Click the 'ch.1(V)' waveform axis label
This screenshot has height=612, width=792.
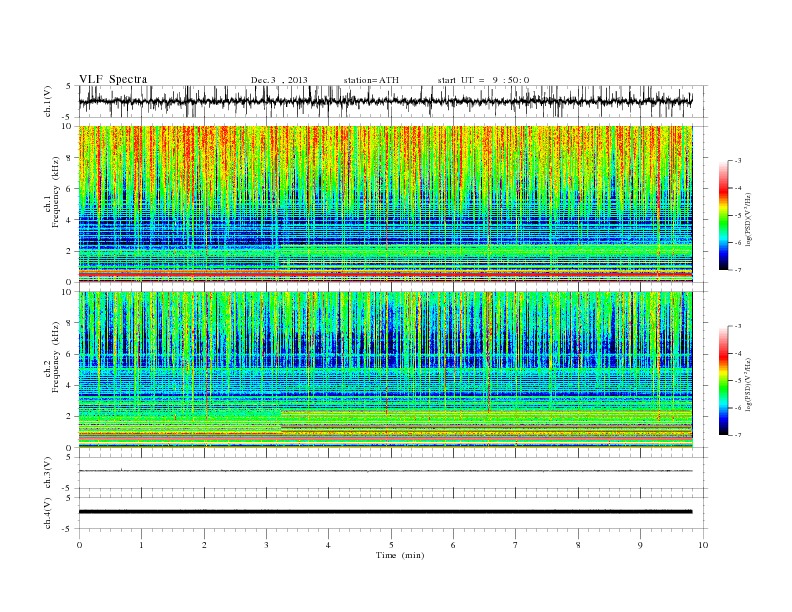click(47, 101)
